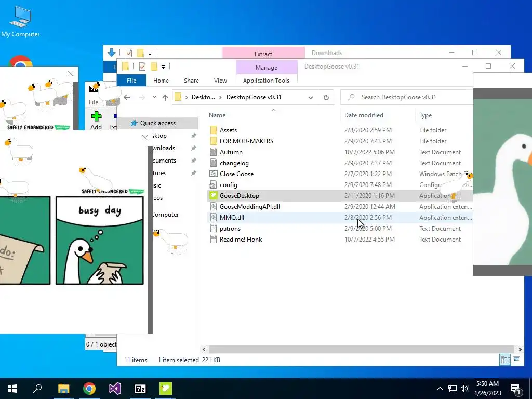Open the Application Tools tab
532x399 pixels.
267,81
